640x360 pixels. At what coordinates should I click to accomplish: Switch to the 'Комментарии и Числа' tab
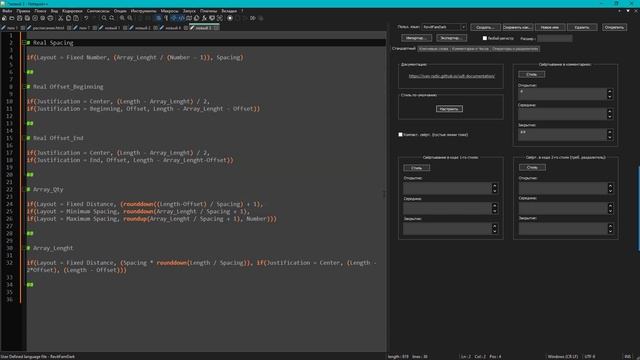pos(470,49)
